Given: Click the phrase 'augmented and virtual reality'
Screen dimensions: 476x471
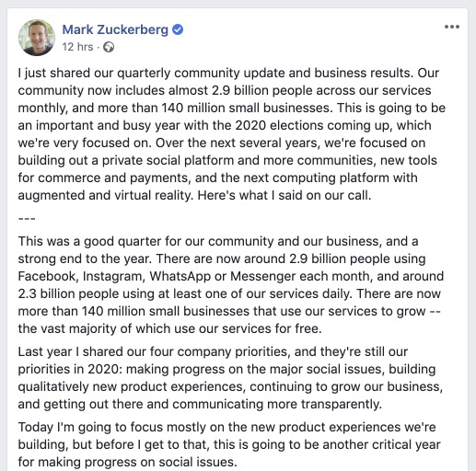Looking at the screenshot, I should point(106,196).
